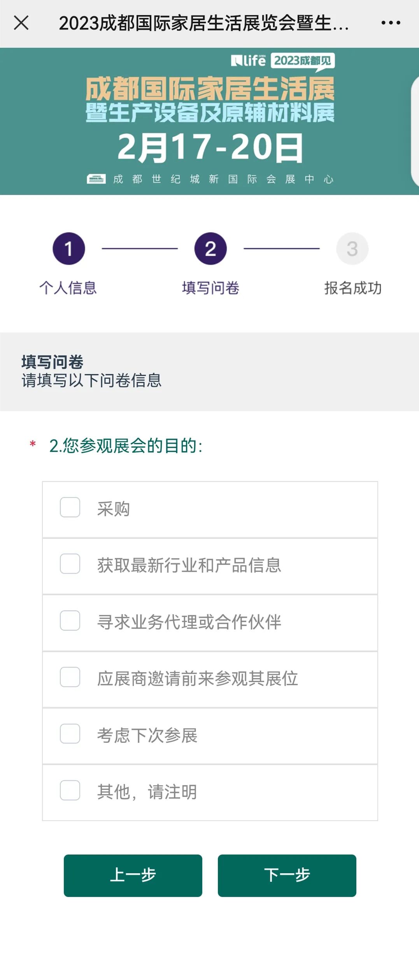Select step 2 circle 填写问卷
419x980 pixels.
pyautogui.click(x=210, y=248)
